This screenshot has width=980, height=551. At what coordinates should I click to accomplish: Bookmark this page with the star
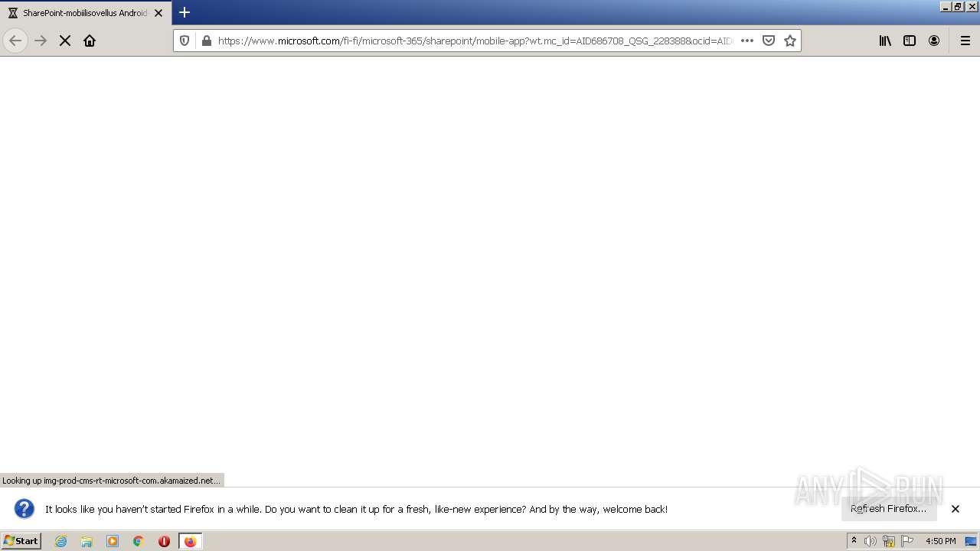[790, 41]
